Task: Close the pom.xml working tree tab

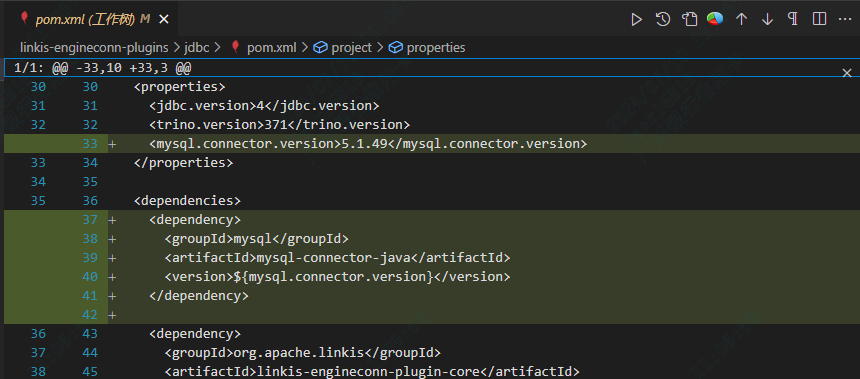Action: click(x=163, y=20)
